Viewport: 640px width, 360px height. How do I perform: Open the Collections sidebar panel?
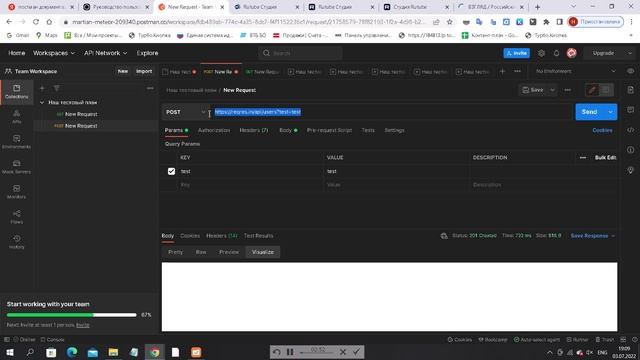17,92
